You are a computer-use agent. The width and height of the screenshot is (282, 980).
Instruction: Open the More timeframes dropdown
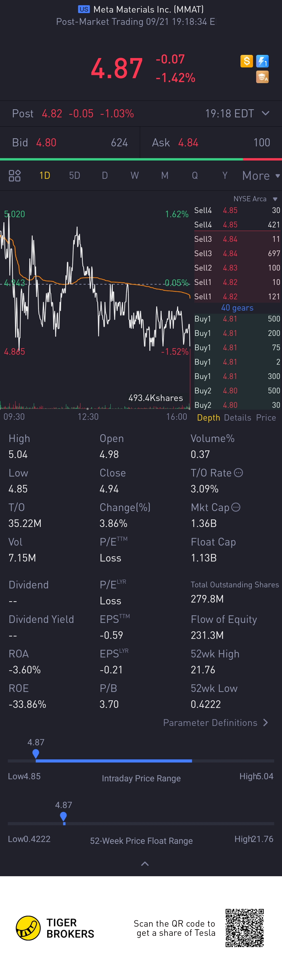click(261, 175)
